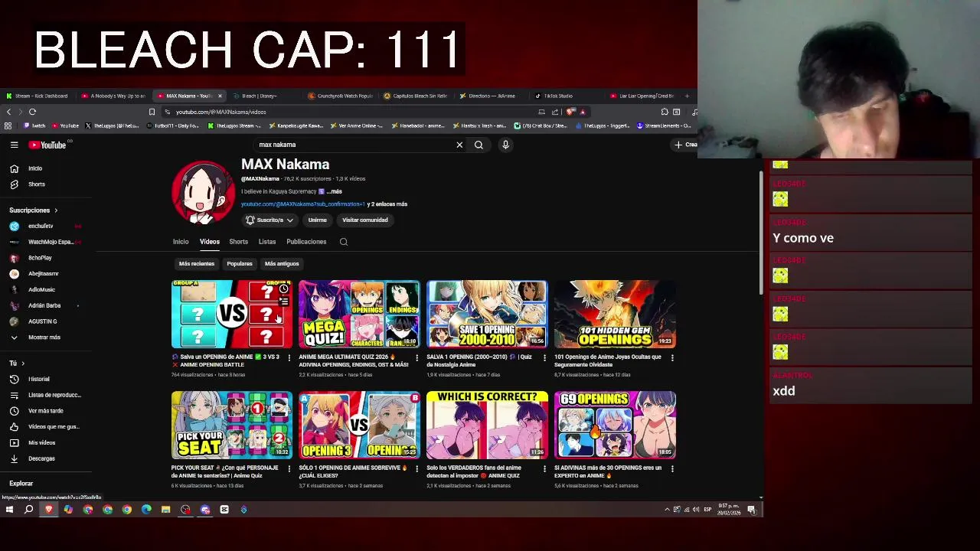Open File Explorer from taskbar
Screen dimensions: 980x551
point(165,510)
